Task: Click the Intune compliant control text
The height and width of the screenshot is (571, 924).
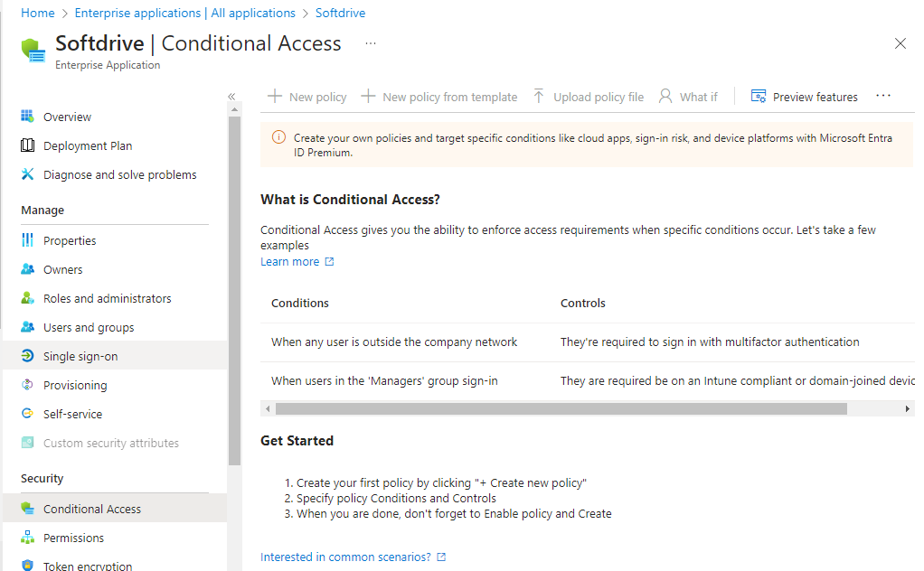Action: coord(737,381)
